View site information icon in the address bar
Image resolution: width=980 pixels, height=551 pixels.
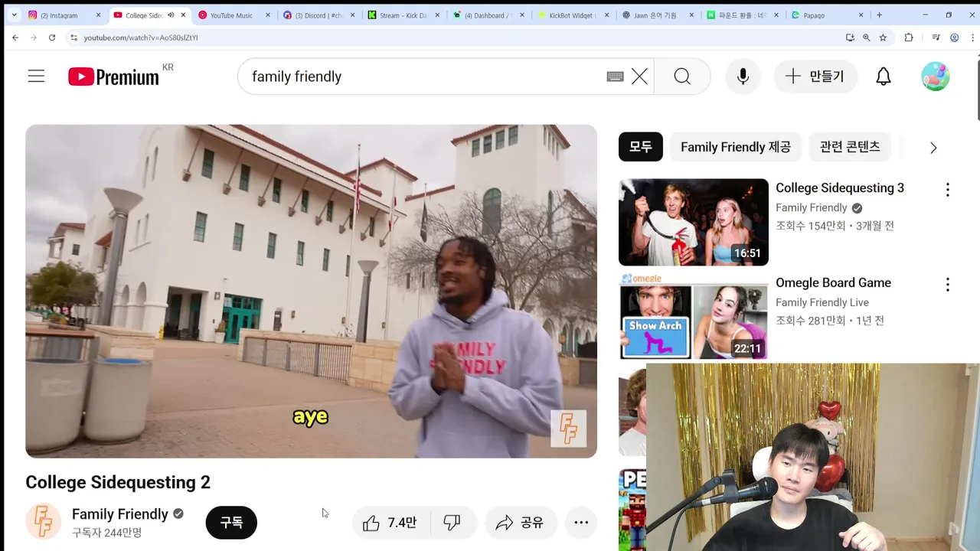point(73,37)
